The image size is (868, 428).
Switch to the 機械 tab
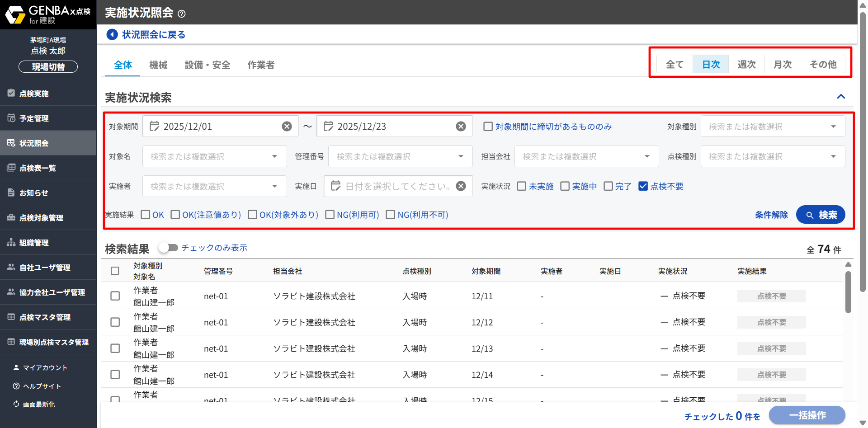(158, 65)
